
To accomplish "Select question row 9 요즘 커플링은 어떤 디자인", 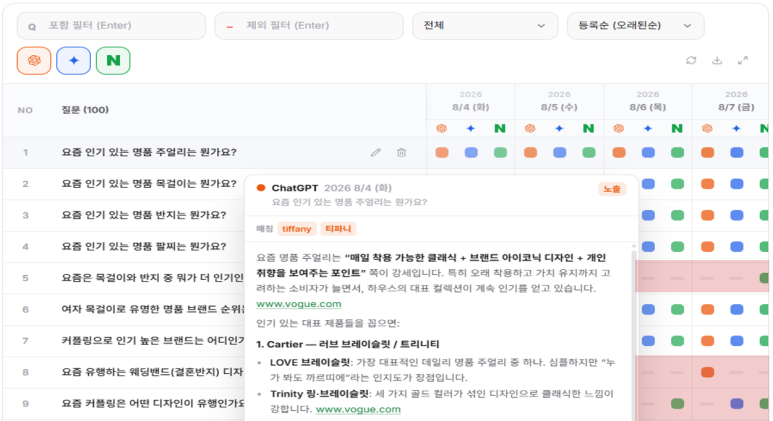I will pyautogui.click(x=152, y=404).
